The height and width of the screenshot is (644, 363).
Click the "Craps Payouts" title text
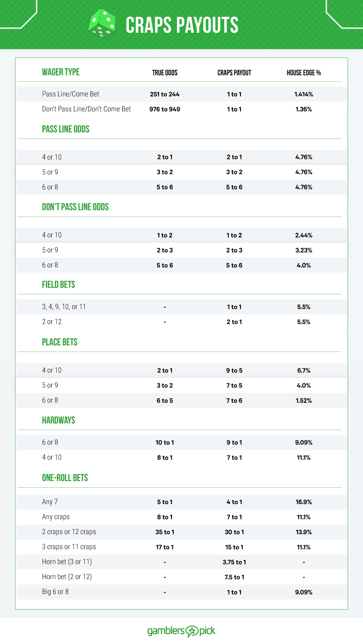[181, 25]
